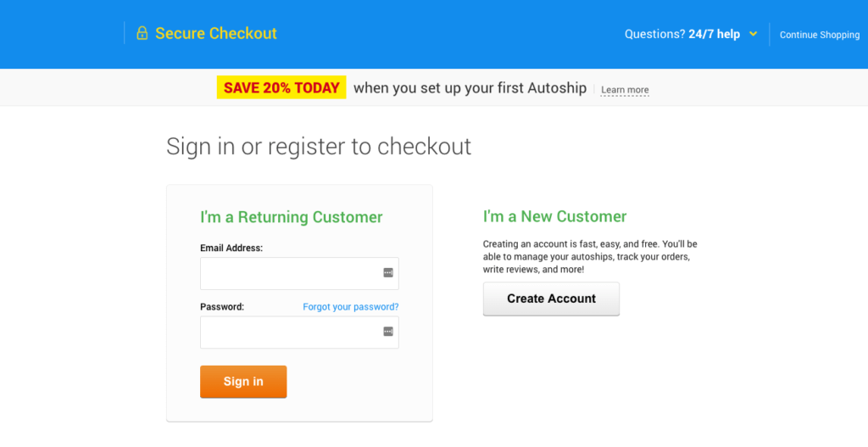
Task: Follow the Continue Shopping link
Action: click(820, 34)
